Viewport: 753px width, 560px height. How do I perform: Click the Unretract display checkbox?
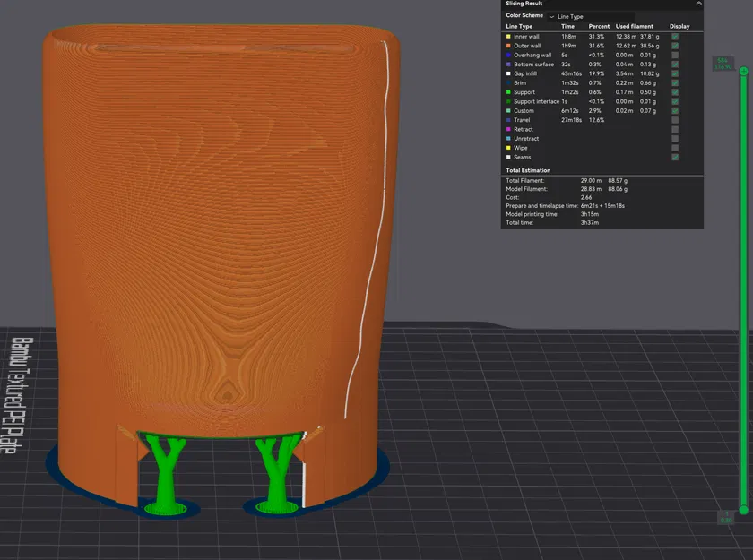click(x=675, y=139)
